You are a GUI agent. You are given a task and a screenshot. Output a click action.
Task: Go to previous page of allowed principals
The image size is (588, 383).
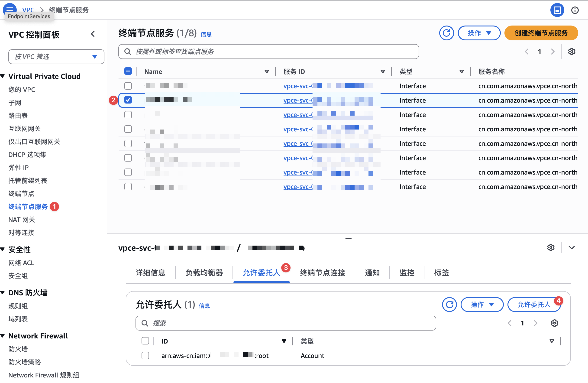coord(509,323)
